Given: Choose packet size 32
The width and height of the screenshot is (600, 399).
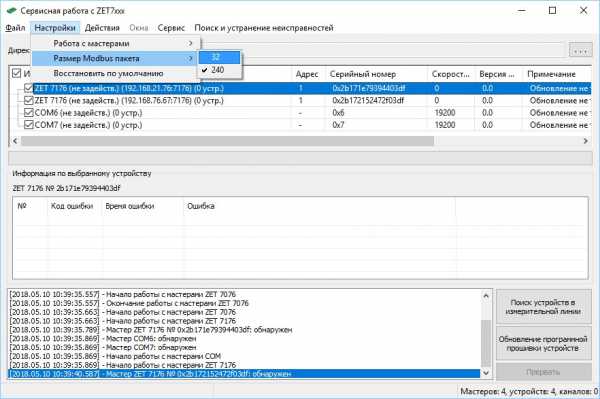Looking at the screenshot, I should pyautogui.click(x=220, y=57).
